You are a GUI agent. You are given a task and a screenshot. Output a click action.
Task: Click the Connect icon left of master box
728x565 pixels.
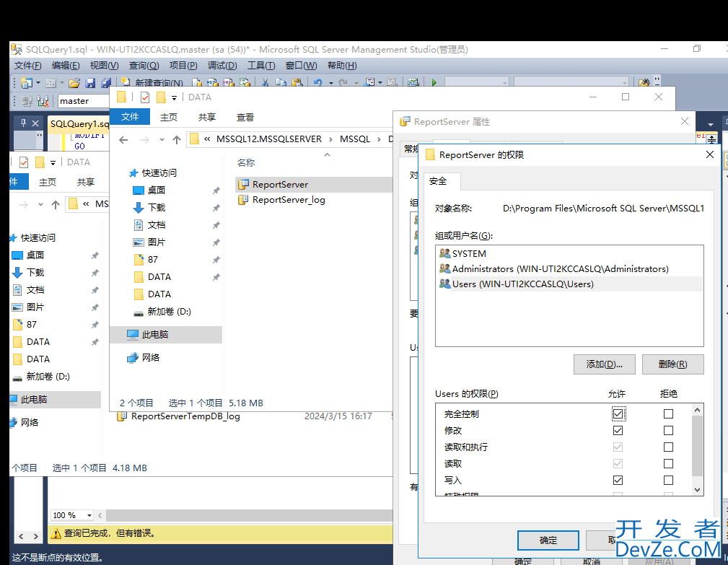[x=27, y=101]
